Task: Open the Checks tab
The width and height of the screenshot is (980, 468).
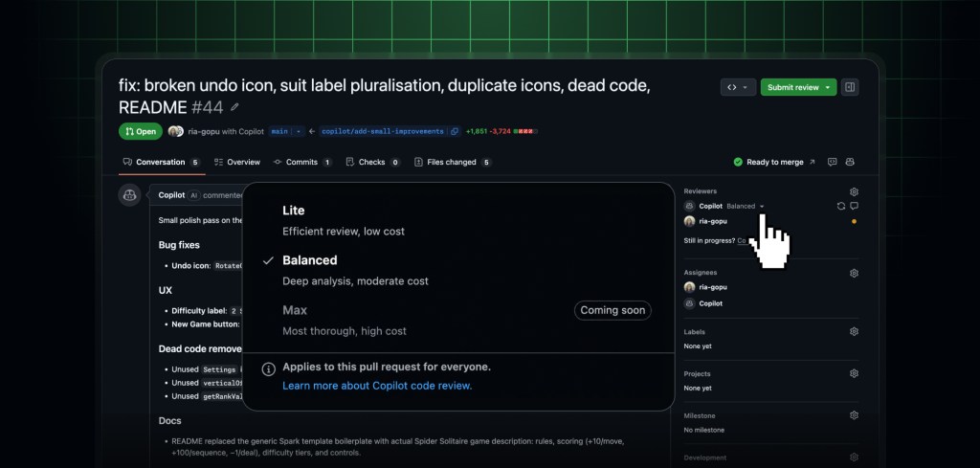Action: [x=372, y=162]
